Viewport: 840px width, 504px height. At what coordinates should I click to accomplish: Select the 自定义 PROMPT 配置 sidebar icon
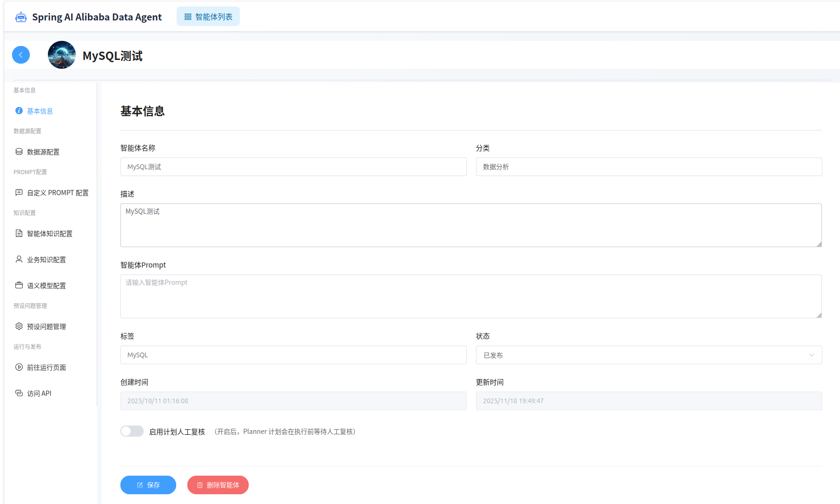pyautogui.click(x=19, y=192)
